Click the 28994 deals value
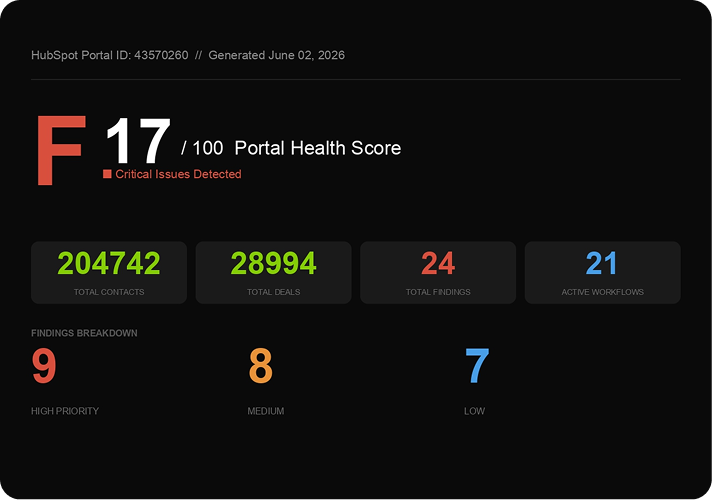Viewport: 712px width, 500px height. click(x=273, y=263)
